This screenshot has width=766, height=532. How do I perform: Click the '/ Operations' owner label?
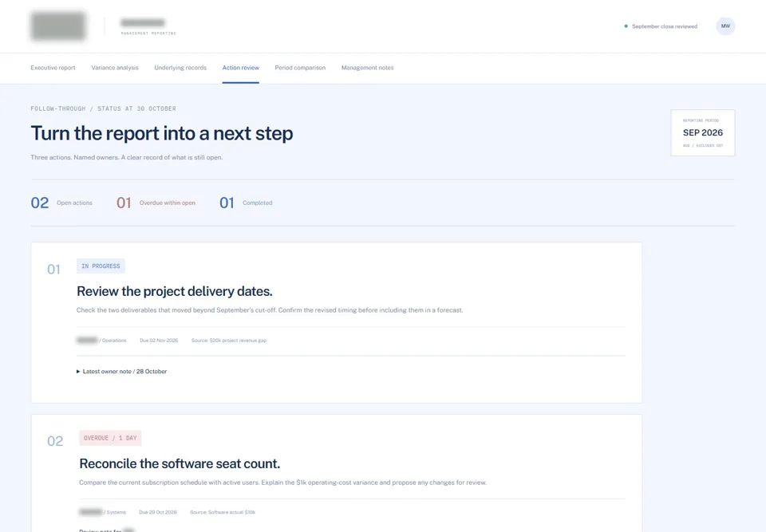pyautogui.click(x=113, y=341)
